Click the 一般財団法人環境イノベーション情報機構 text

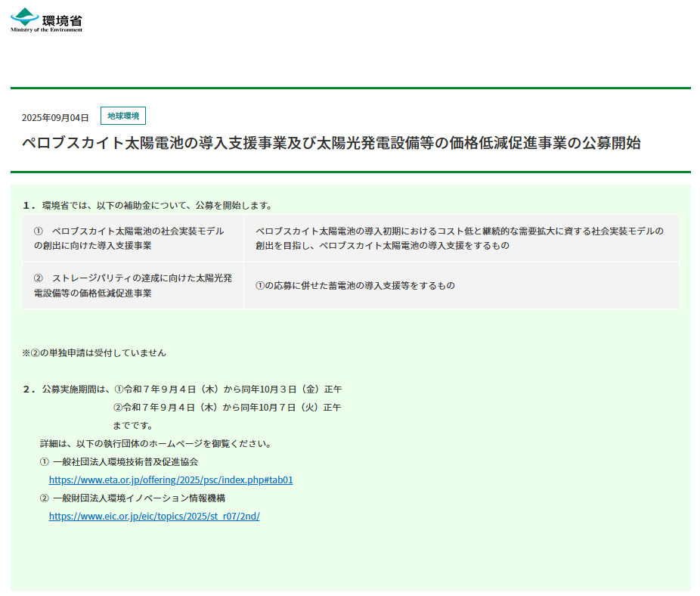click(x=139, y=498)
